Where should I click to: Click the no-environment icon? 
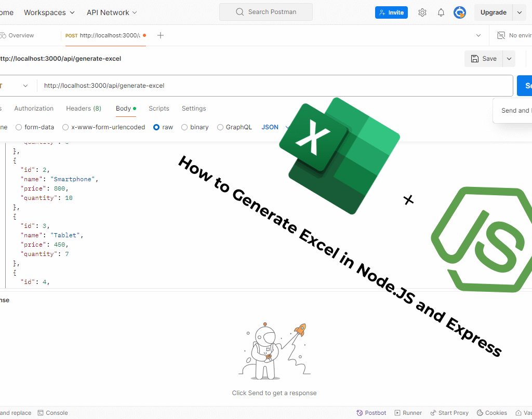tap(501, 35)
